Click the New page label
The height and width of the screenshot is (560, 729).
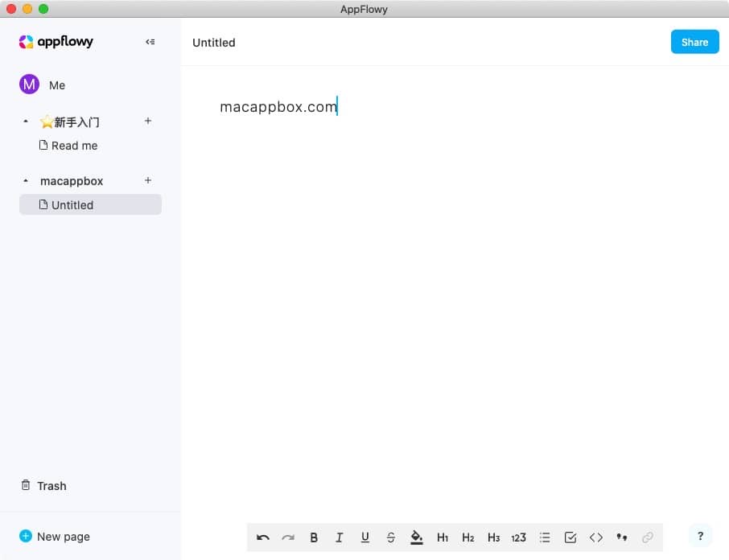[64, 537]
